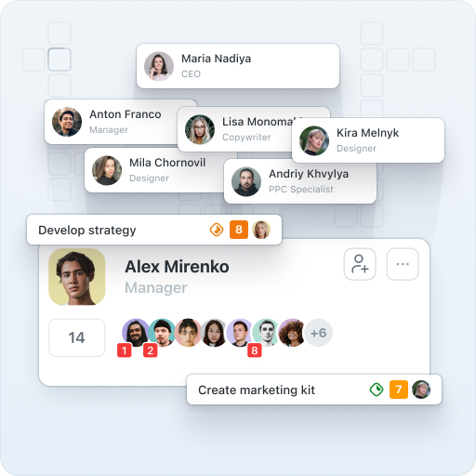Screen dimensions: 476x476
Task: Click the orange priority icon on Develop strategy
Action: 217,230
